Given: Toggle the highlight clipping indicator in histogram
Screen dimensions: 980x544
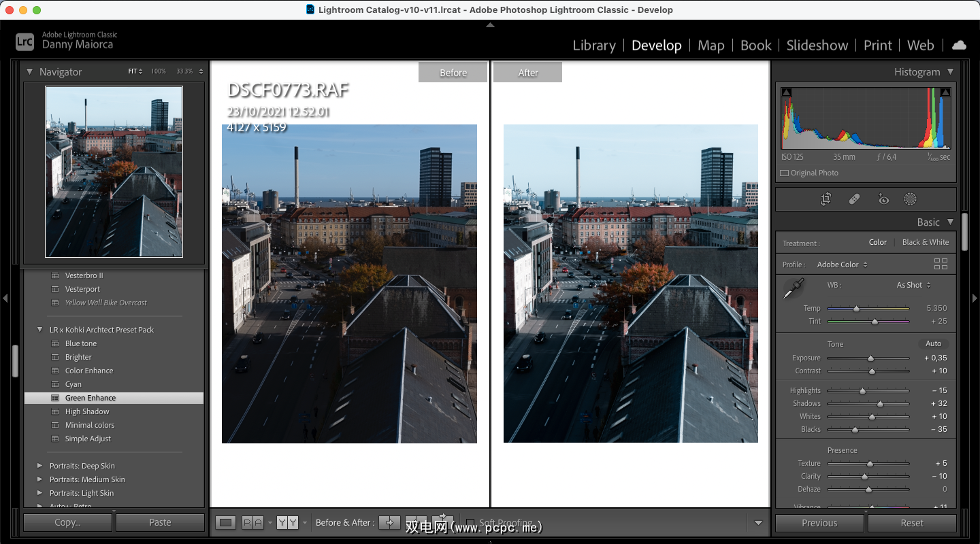Looking at the screenshot, I should click(x=945, y=92).
